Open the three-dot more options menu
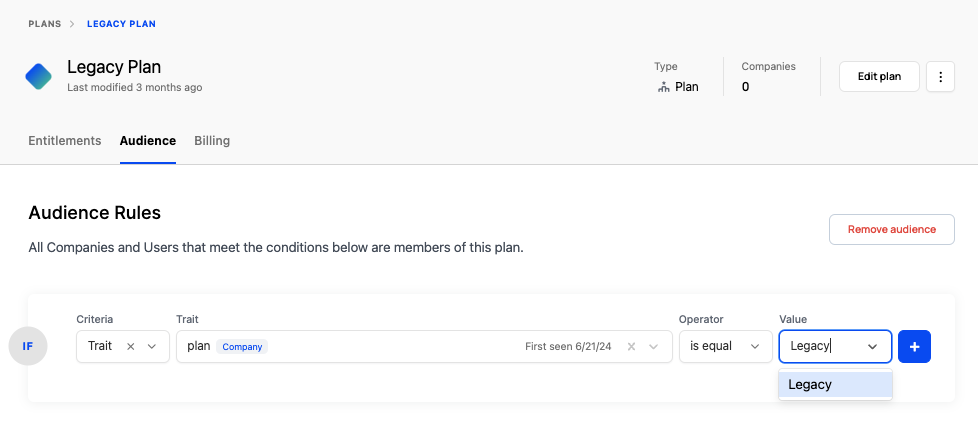Viewport: 978px width, 429px height. 940,76
